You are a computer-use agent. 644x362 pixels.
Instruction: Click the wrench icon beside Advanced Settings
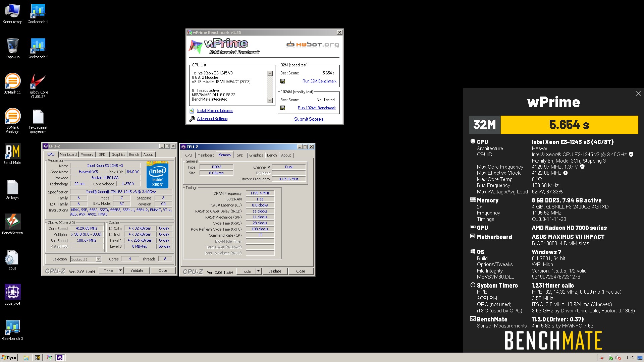pyautogui.click(x=192, y=119)
